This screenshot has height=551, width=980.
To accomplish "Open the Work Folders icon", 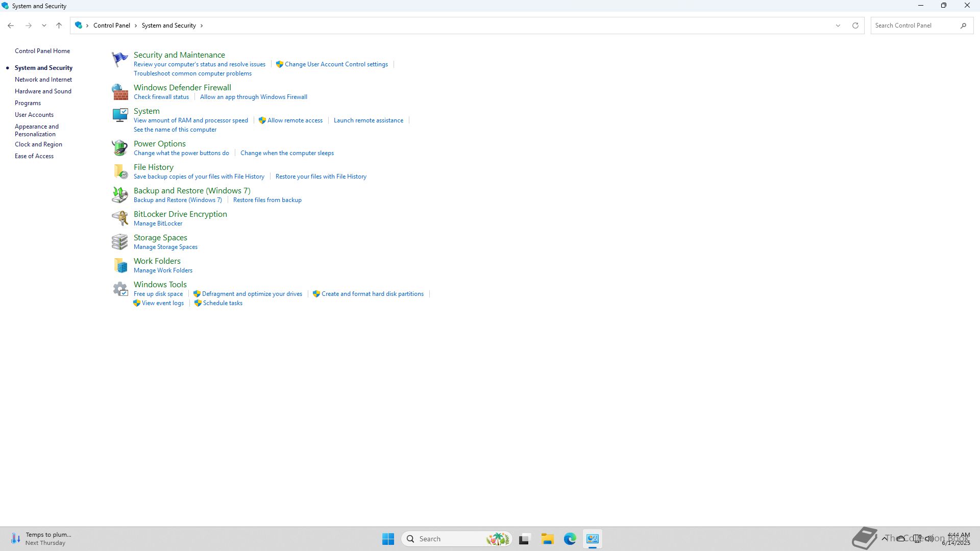I will [119, 265].
